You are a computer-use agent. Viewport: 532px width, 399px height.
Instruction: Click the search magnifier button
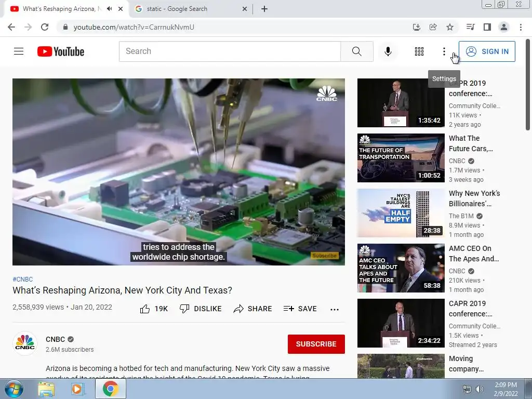pyautogui.click(x=356, y=51)
